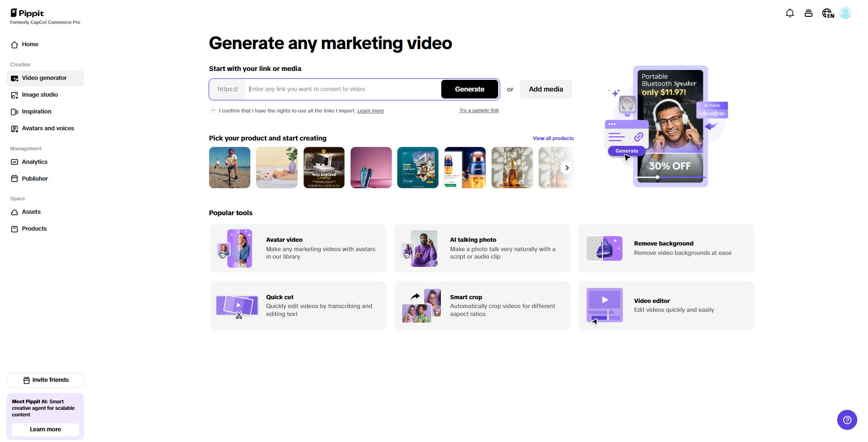The image size is (868, 442).
Task: Open Avatars and voices
Action: coord(48,128)
